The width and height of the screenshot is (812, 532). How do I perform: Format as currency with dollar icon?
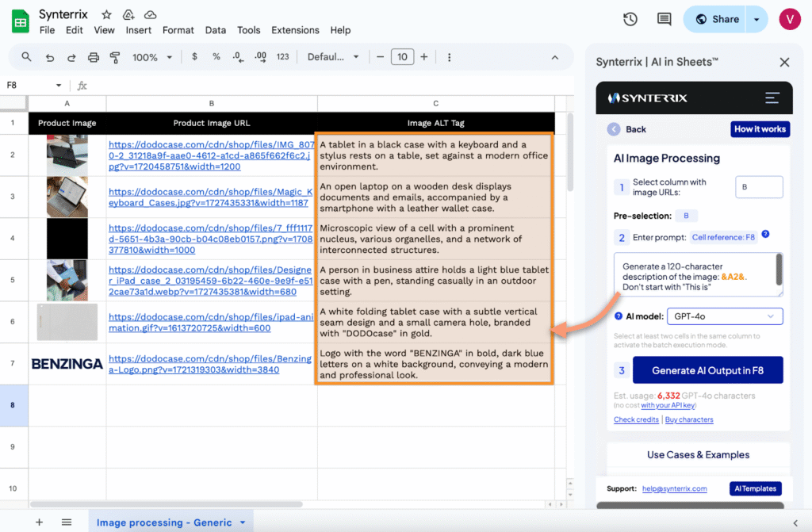click(x=194, y=56)
